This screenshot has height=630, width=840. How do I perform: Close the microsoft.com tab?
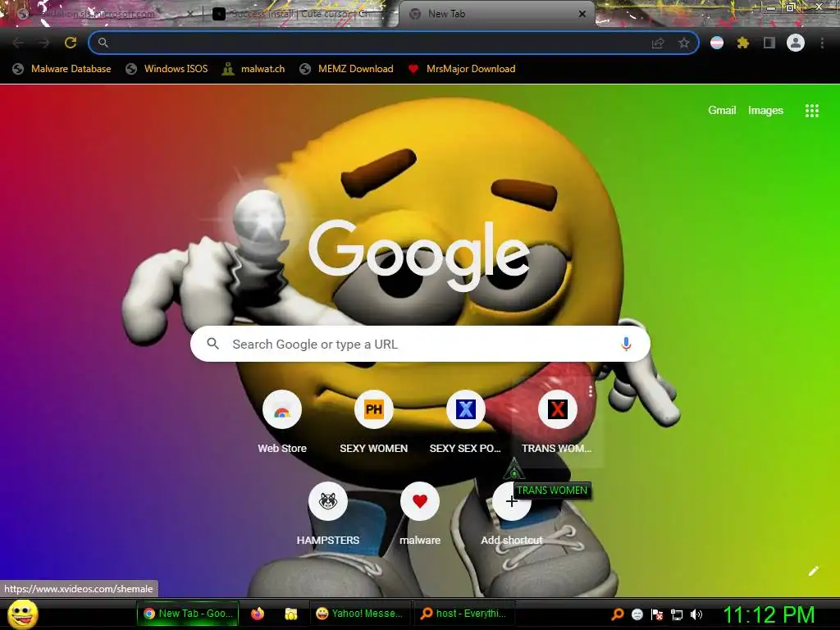(x=190, y=14)
